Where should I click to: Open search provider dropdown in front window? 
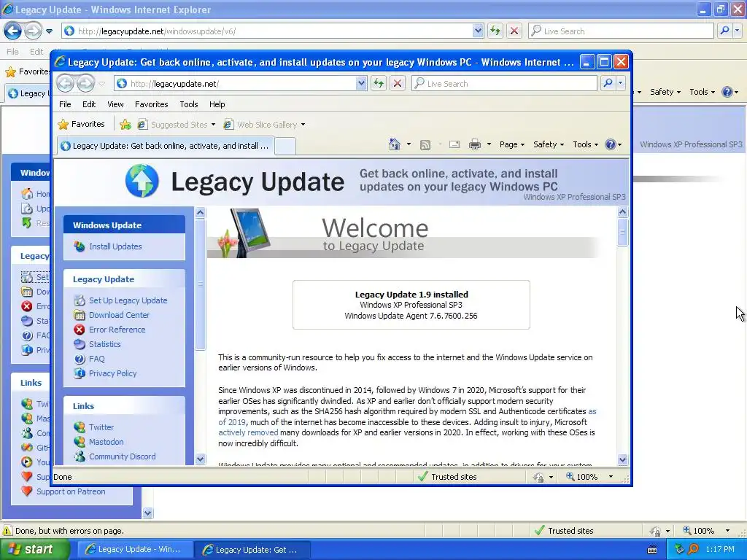click(620, 83)
